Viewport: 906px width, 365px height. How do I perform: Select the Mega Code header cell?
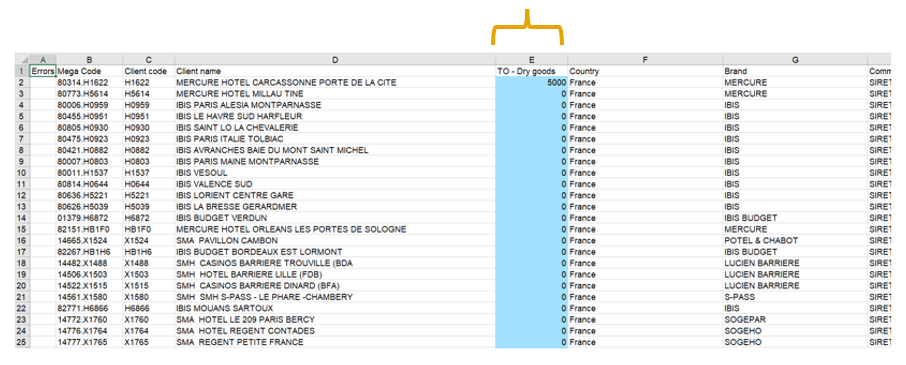[x=90, y=71]
